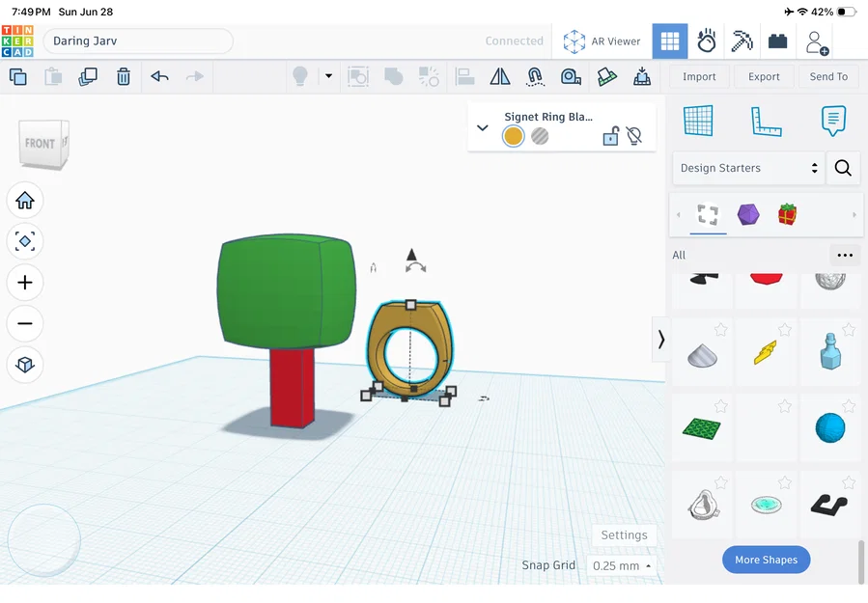Viewport: 868px width, 603px height.
Task: Click the Workplane tool in toolbar
Action: coord(606,76)
